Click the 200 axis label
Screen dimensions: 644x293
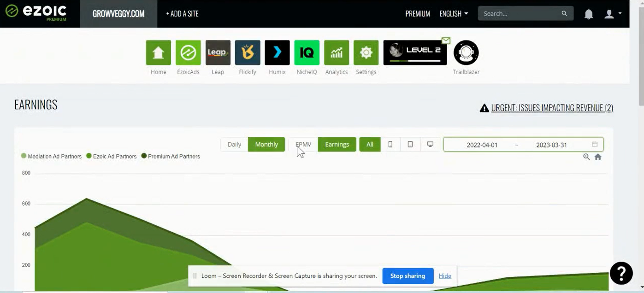click(x=26, y=265)
